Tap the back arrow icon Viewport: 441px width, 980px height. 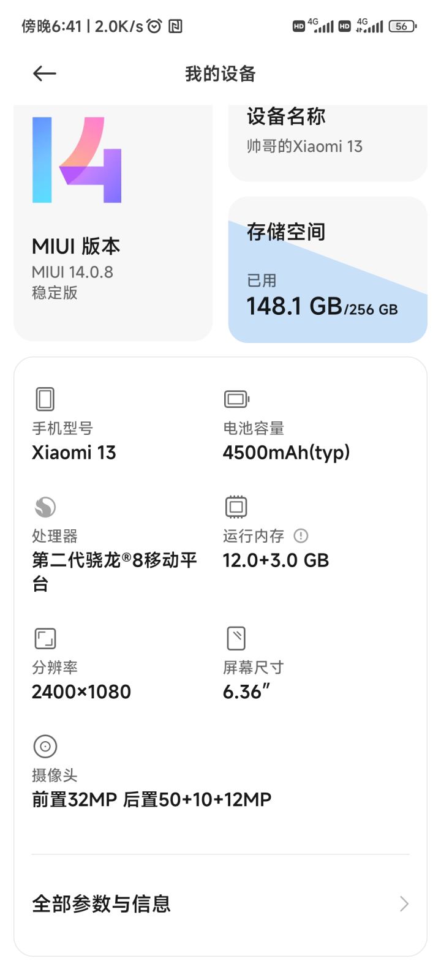tap(45, 74)
